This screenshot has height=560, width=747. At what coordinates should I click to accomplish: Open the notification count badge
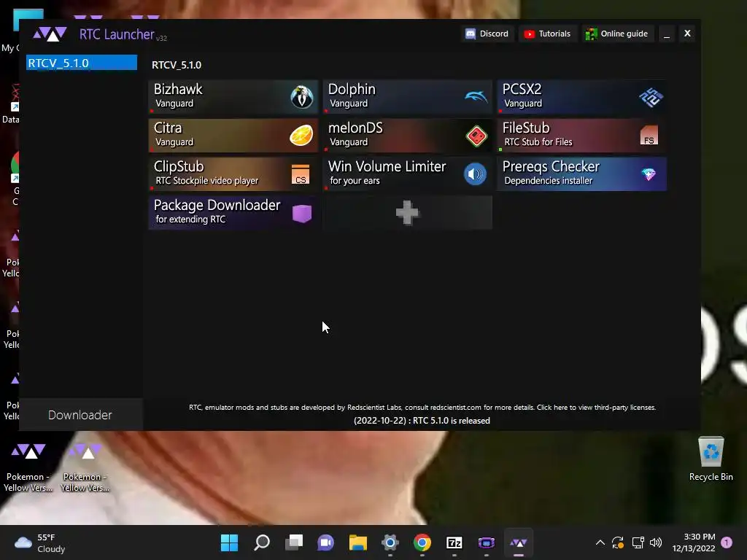(x=727, y=542)
